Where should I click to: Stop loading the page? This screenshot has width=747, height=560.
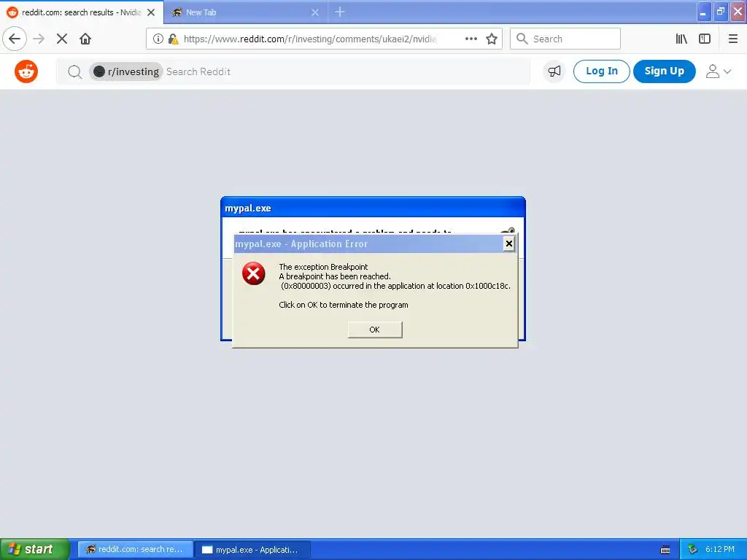(x=62, y=39)
